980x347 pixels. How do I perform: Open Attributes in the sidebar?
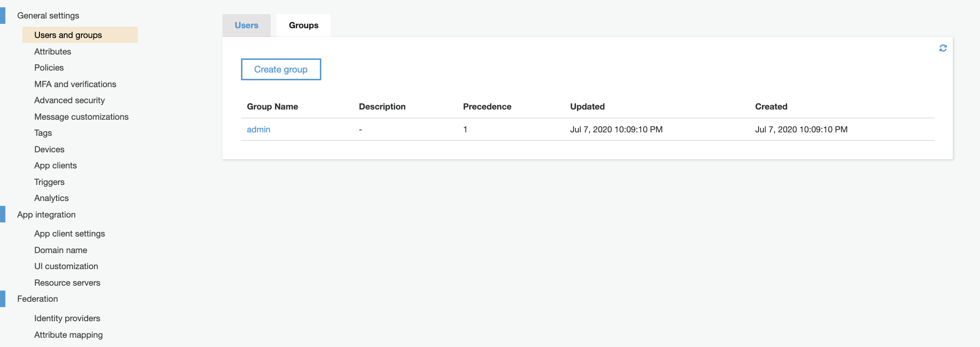(x=53, y=52)
